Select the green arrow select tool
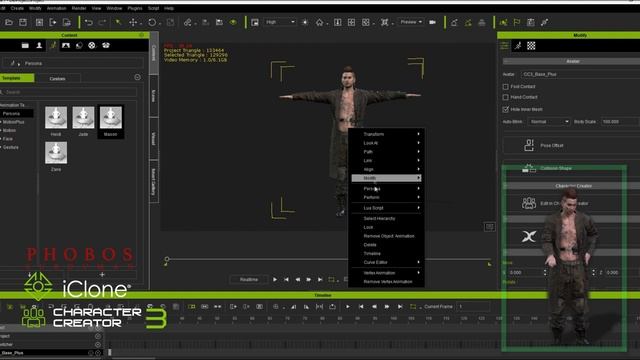This screenshot has height=360, width=640. coord(118,22)
